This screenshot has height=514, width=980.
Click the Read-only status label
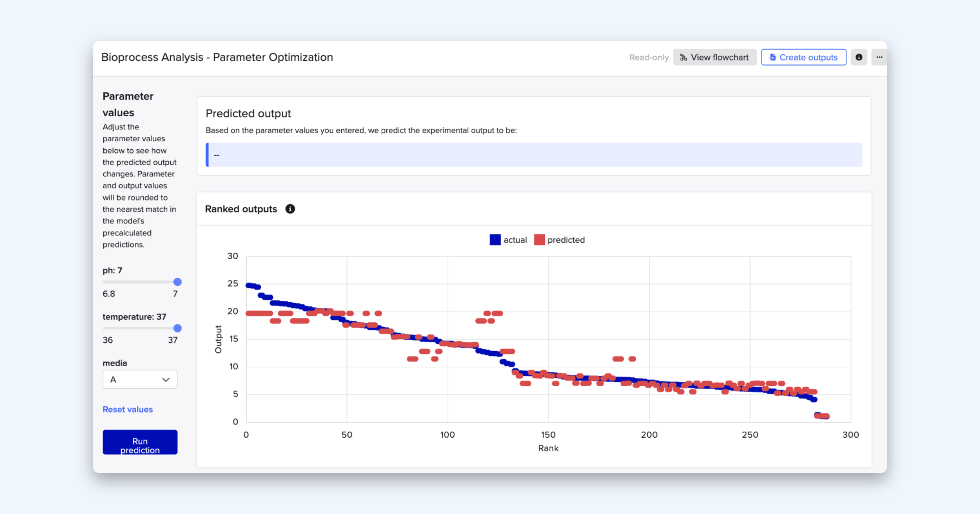[x=649, y=58]
